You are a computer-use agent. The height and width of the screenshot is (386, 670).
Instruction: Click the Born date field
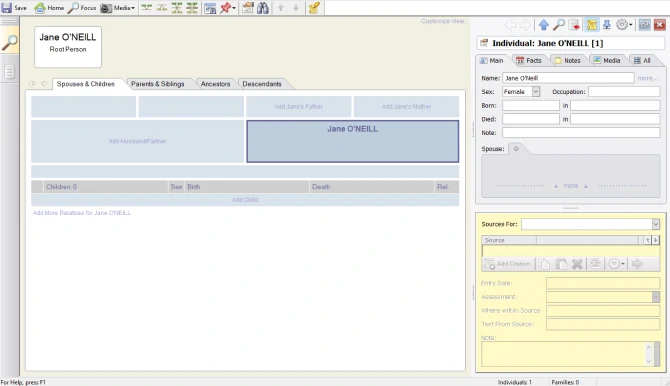[x=531, y=105]
